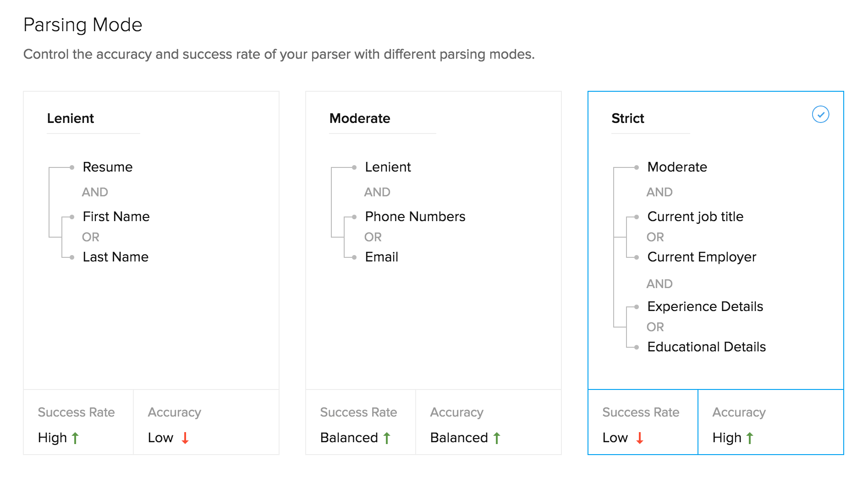Click the Parsing Mode heading

83,25
